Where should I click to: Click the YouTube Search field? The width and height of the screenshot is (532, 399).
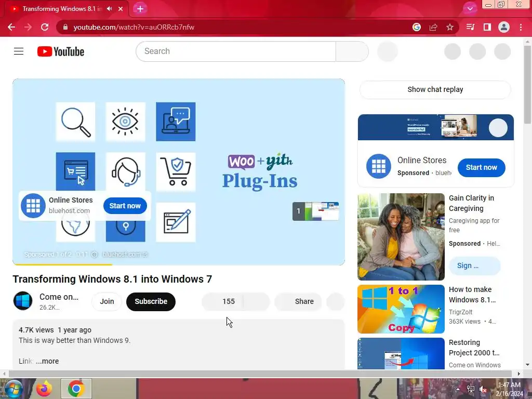click(x=236, y=51)
